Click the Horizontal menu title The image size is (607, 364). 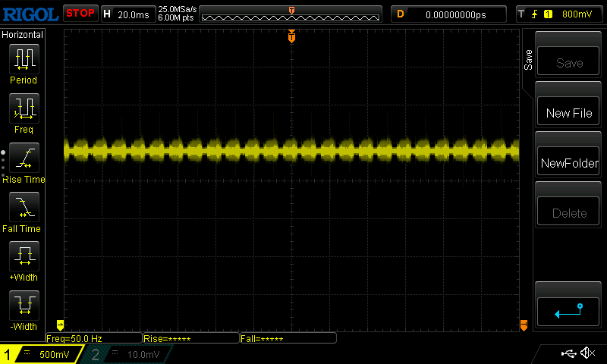(23, 35)
